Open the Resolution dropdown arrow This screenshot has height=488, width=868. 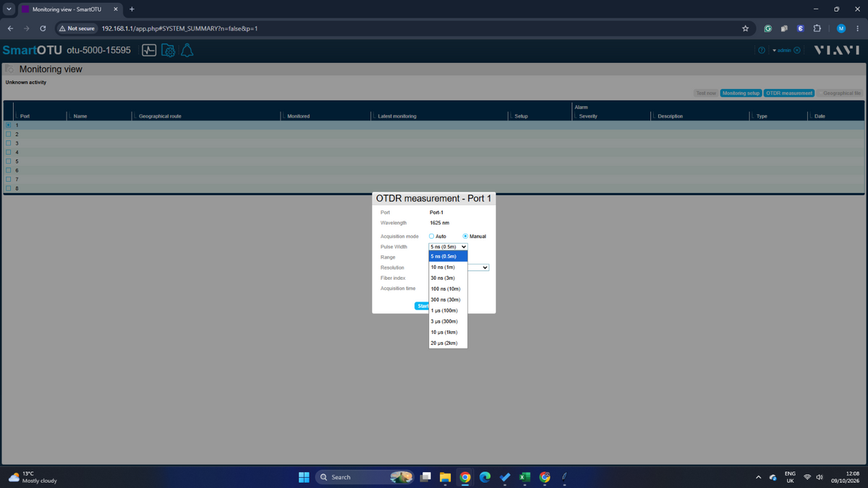[x=485, y=267]
